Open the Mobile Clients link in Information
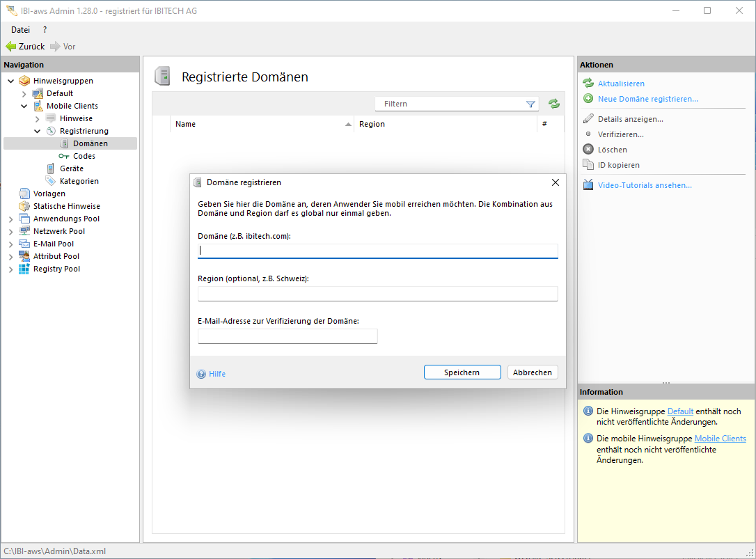 [x=720, y=439]
